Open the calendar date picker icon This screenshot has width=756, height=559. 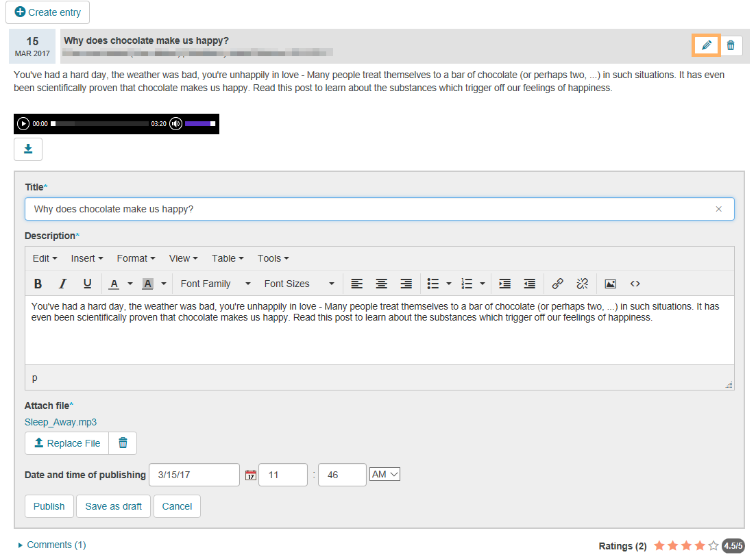pyautogui.click(x=250, y=475)
